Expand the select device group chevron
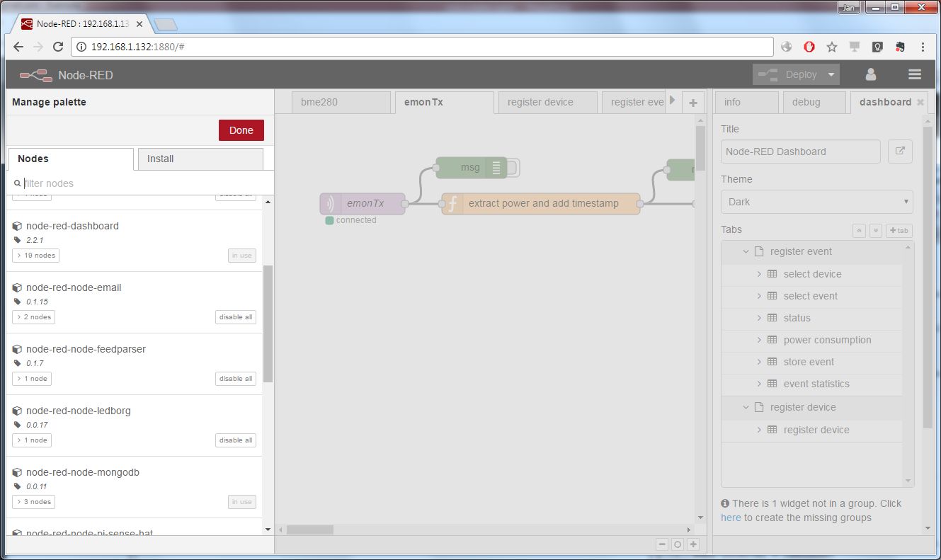This screenshot has height=560, width=941. tap(759, 274)
